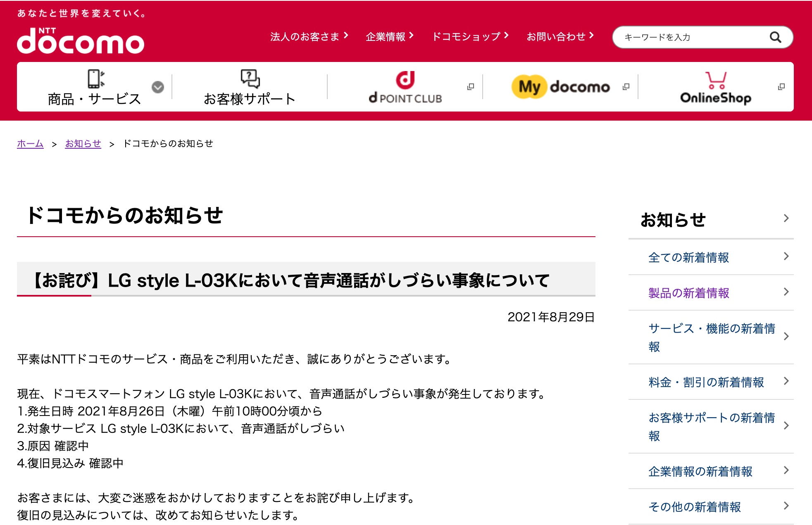Open 法人のお客さま menu item
This screenshot has height=525, width=812.
309,36
